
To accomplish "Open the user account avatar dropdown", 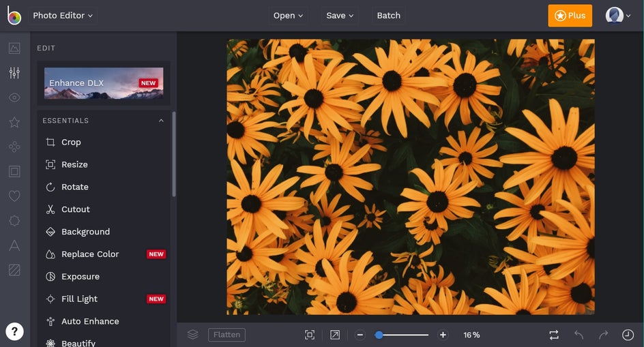I will pos(617,16).
